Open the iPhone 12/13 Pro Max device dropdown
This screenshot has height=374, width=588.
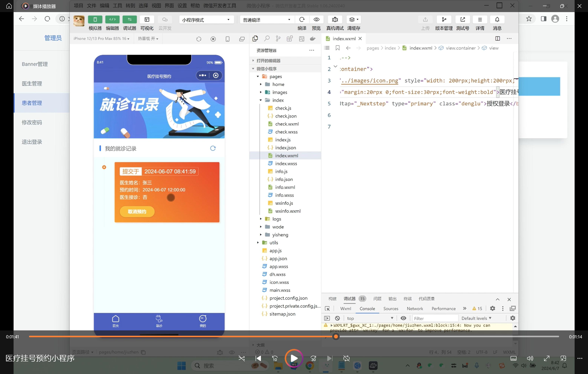[101, 39]
